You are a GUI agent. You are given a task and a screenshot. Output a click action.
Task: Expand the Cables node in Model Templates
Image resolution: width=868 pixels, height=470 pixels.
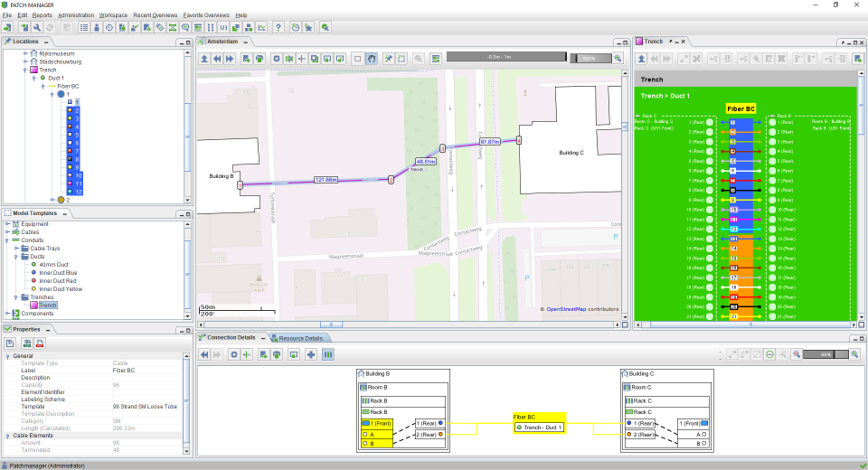click(x=7, y=231)
